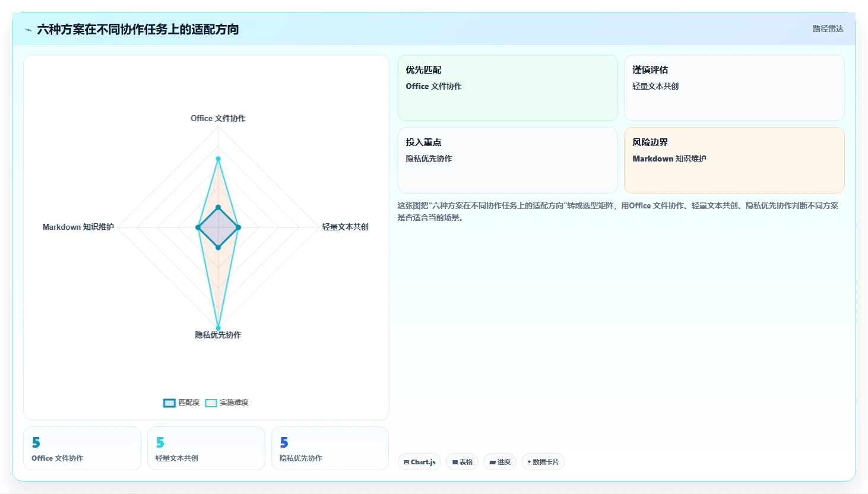Click the title 六种方案在不同协作任务上的适配方向
The image size is (868, 494).
[138, 29]
